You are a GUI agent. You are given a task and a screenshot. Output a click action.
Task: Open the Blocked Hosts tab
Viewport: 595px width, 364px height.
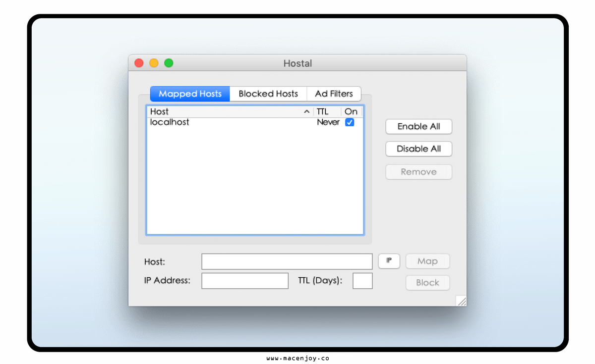[x=268, y=94]
